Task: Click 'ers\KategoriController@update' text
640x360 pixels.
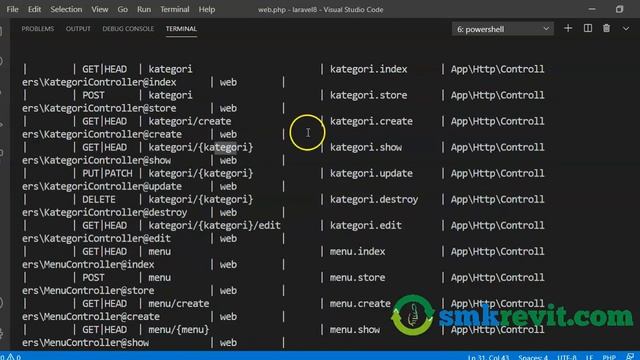Action: coord(102,187)
